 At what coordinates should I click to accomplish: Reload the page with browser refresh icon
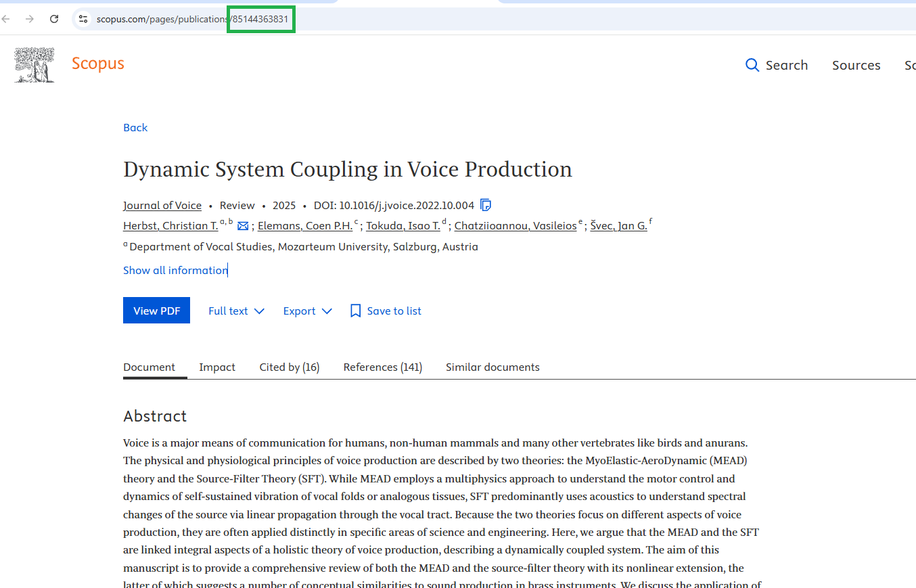[x=54, y=19]
